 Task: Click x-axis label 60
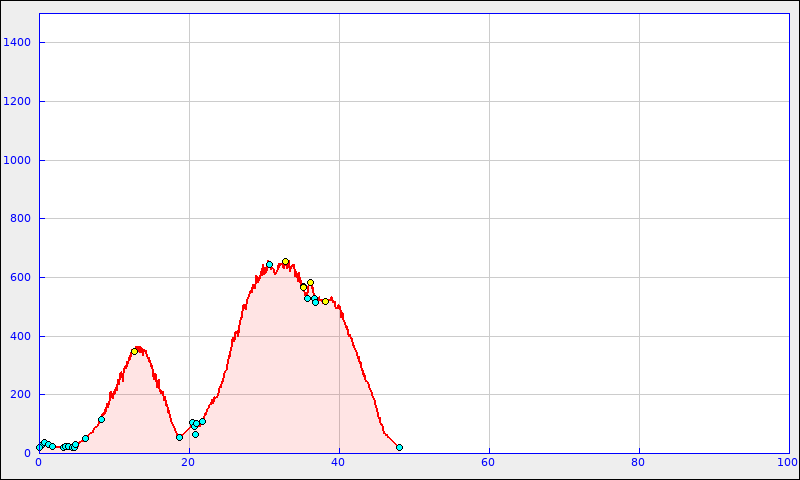tap(488, 463)
